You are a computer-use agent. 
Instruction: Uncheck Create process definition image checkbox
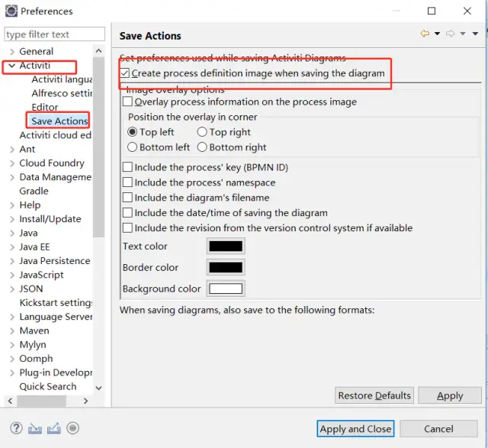125,73
